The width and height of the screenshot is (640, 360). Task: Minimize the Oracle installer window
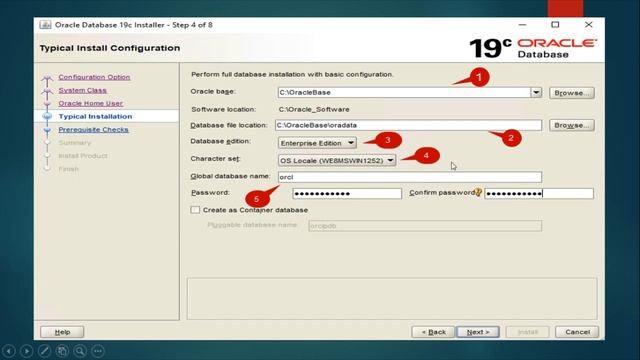[x=522, y=24]
